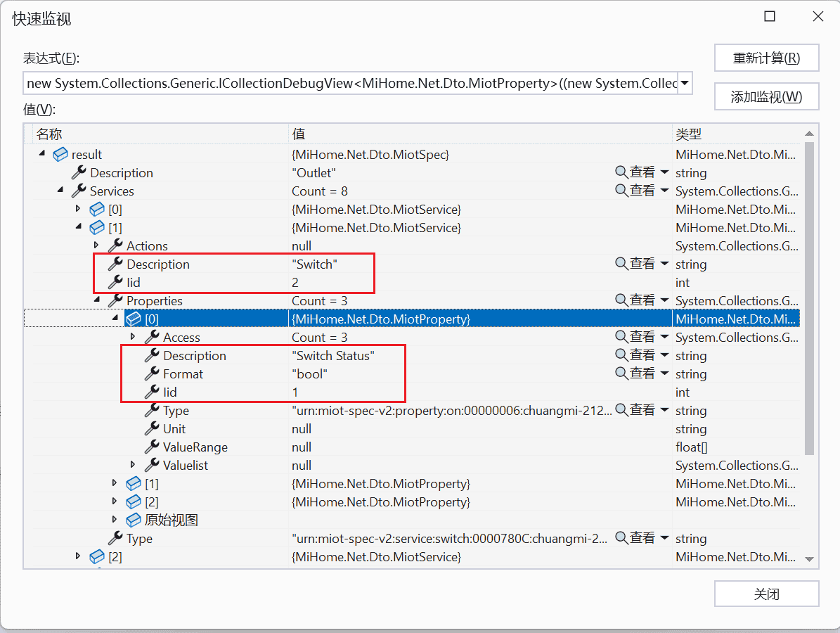Click the 查看 visualizer icon next to Services count

[619, 191]
